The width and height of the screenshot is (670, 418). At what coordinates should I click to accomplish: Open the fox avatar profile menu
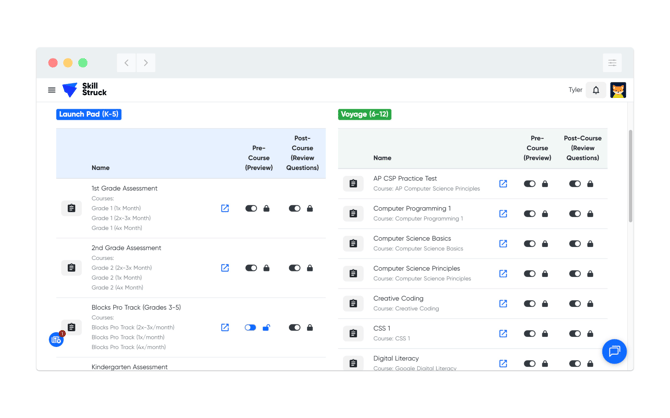pos(618,90)
